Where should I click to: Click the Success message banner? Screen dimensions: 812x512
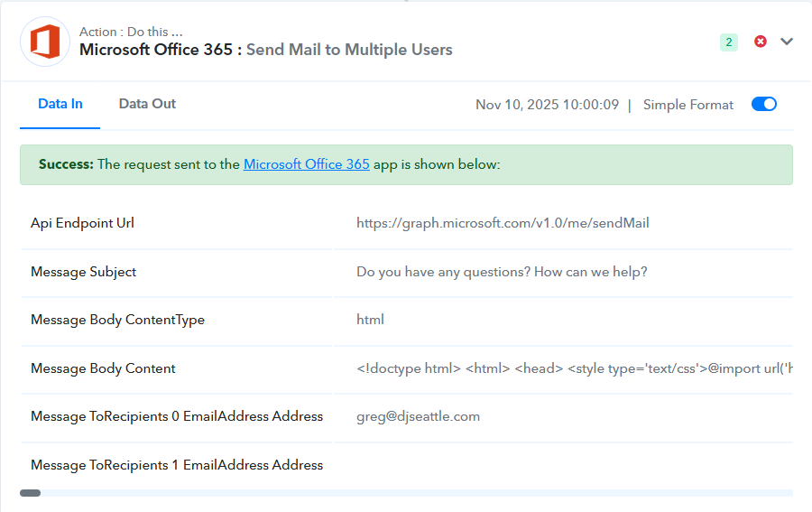click(406, 164)
